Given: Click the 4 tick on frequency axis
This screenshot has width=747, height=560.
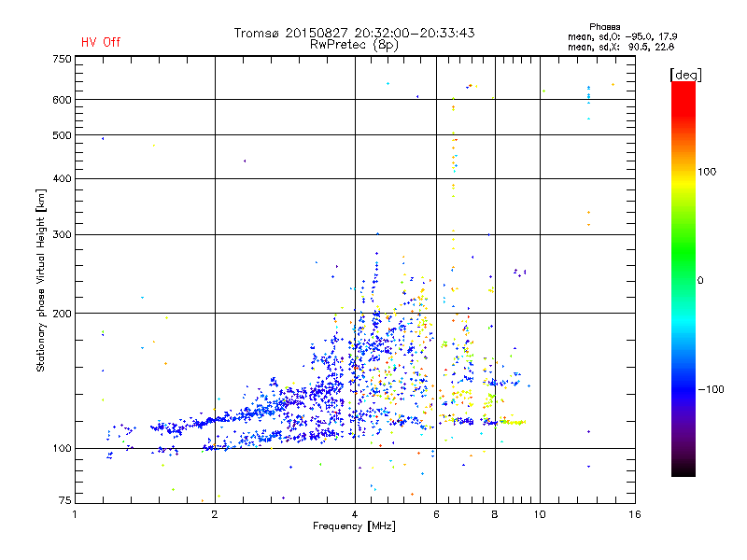Looking at the screenshot, I should (354, 514).
